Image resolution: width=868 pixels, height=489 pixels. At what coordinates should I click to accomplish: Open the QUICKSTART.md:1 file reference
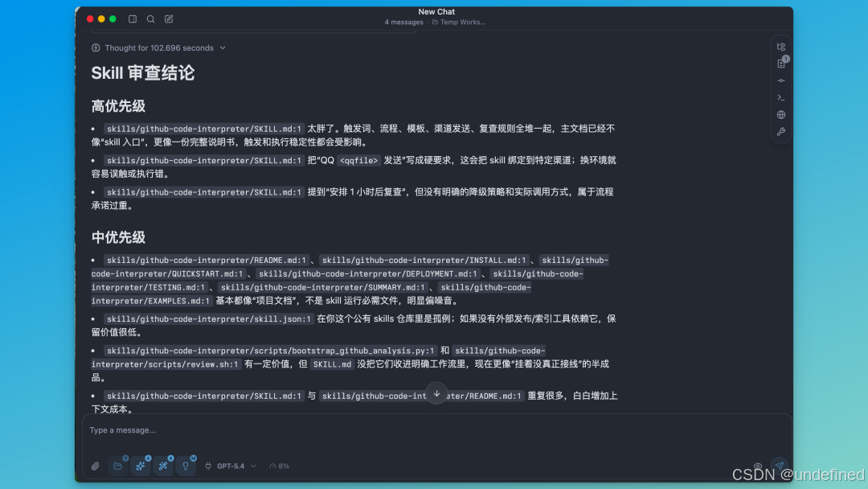tap(167, 274)
